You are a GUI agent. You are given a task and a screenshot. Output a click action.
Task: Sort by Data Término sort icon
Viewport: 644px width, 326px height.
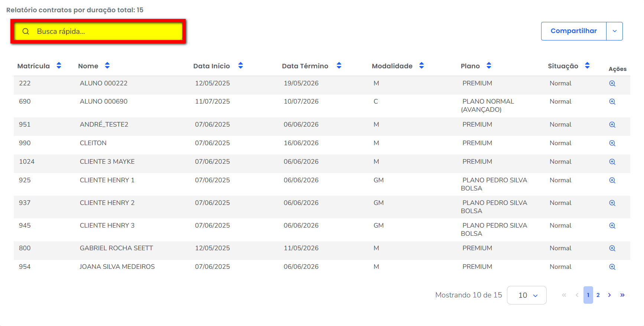tap(339, 66)
